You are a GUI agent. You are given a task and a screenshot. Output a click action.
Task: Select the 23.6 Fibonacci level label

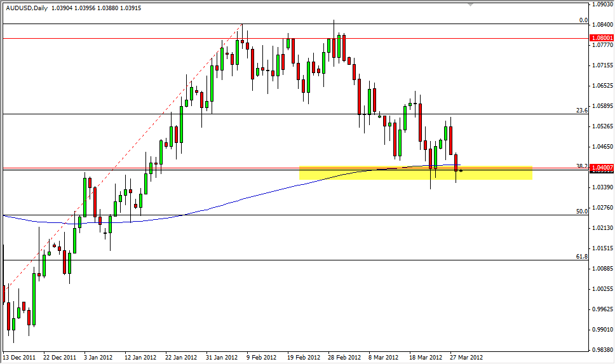[581, 110]
